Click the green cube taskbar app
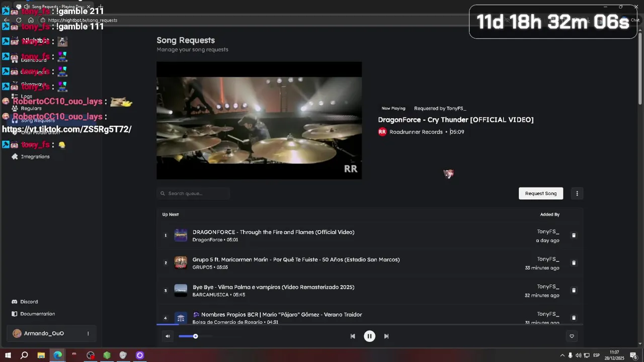This screenshot has height=362, width=644. [107, 355]
